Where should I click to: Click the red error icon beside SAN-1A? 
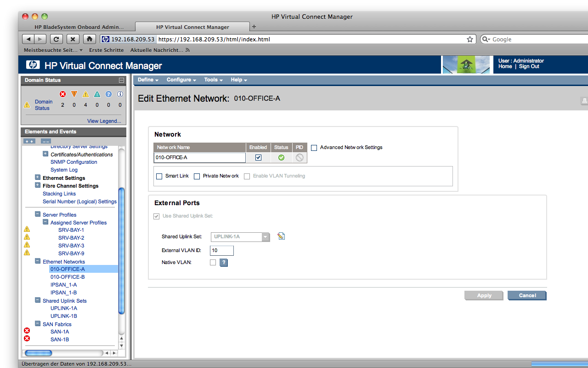27,331
